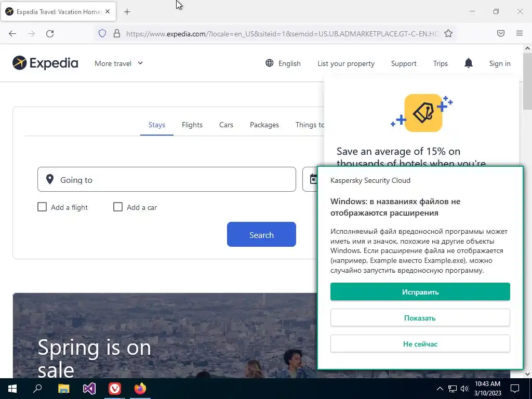Screen dimensions: 532x399
Task: Open the taskbar search magnifier
Action: coord(37,388)
